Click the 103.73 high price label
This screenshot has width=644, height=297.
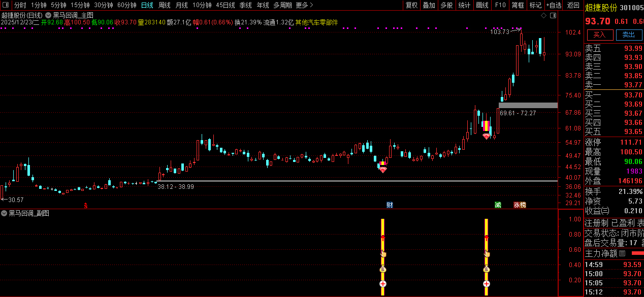[500, 32]
